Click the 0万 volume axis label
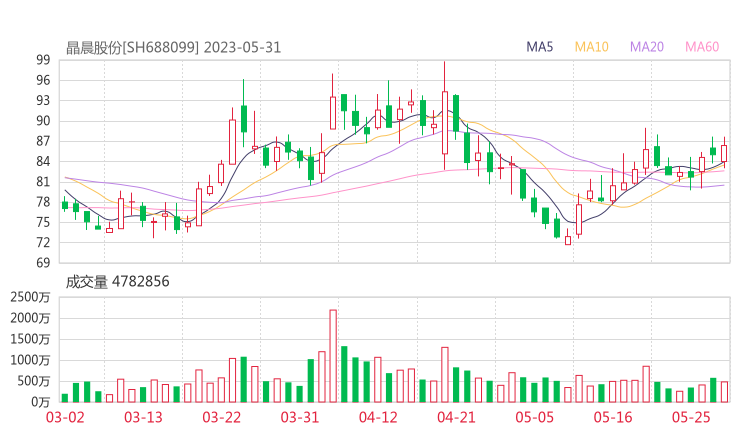Viewport: 740px width, 440px height. pyautogui.click(x=41, y=402)
